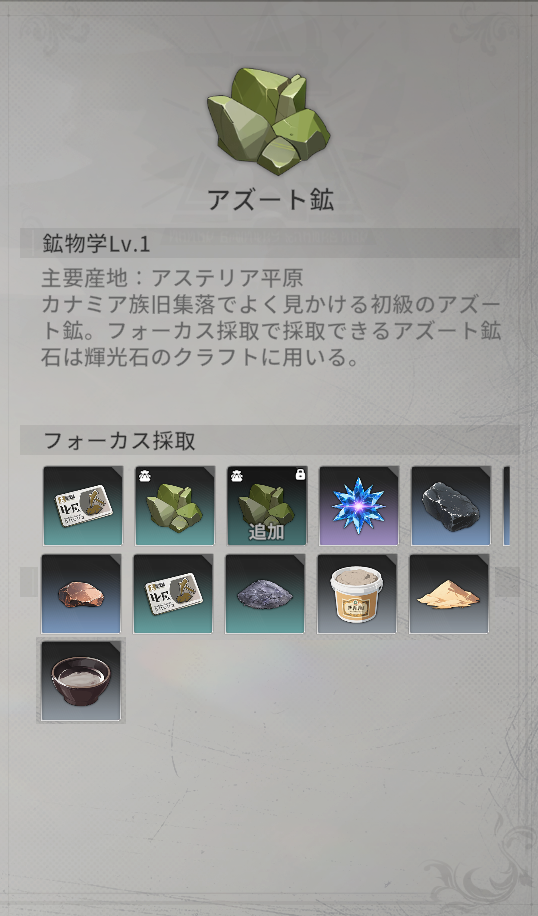
Task: Select the tan sand pile item
Action: [x=449, y=594]
